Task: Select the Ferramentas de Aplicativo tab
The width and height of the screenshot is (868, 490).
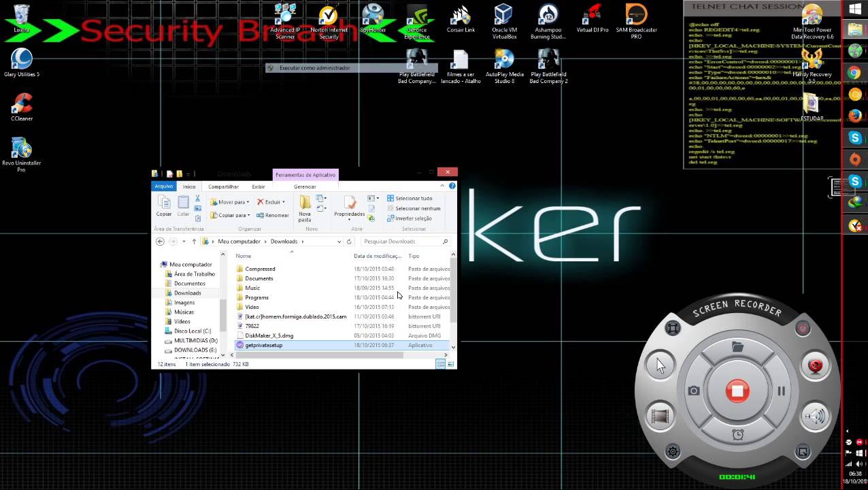Action: (x=305, y=175)
